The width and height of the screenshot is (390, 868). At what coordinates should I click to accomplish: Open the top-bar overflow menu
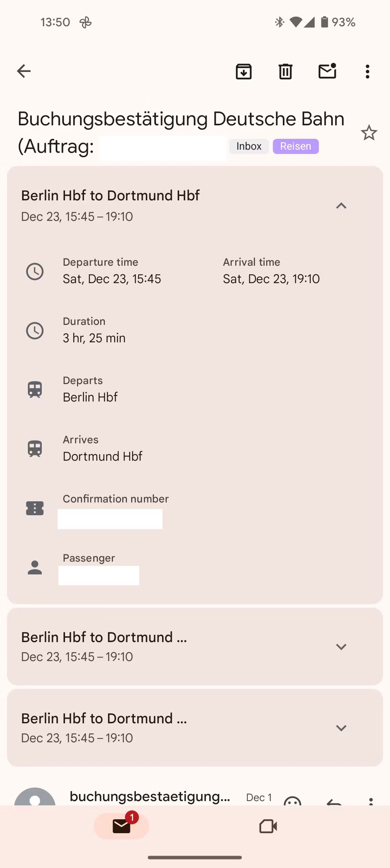click(x=368, y=72)
